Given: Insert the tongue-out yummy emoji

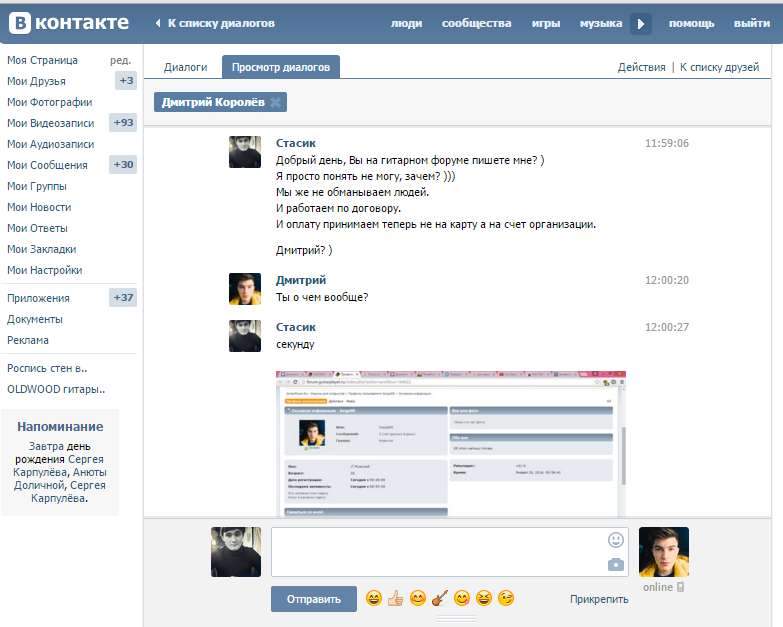Looking at the screenshot, I should pyautogui.click(x=462, y=598).
